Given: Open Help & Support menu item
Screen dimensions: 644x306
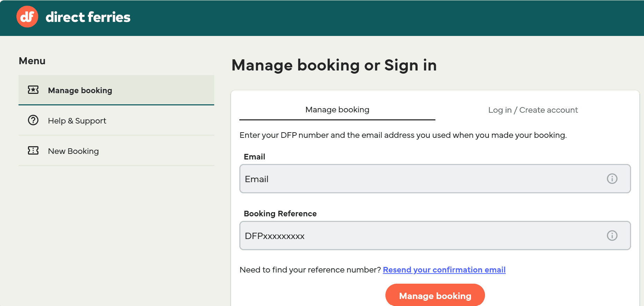Looking at the screenshot, I should [116, 120].
